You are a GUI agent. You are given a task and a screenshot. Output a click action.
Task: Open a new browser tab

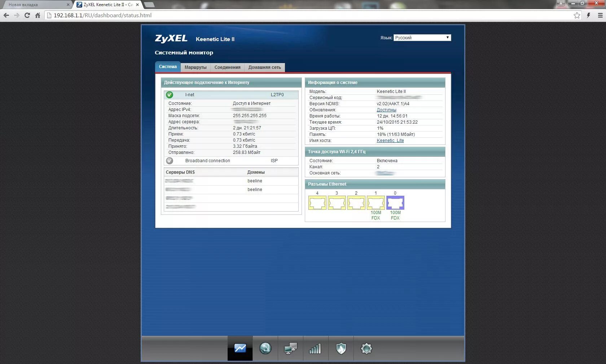tap(149, 5)
